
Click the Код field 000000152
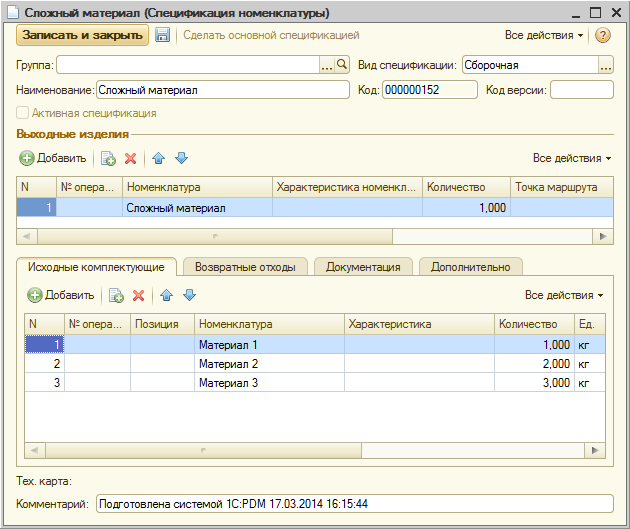tap(430, 90)
